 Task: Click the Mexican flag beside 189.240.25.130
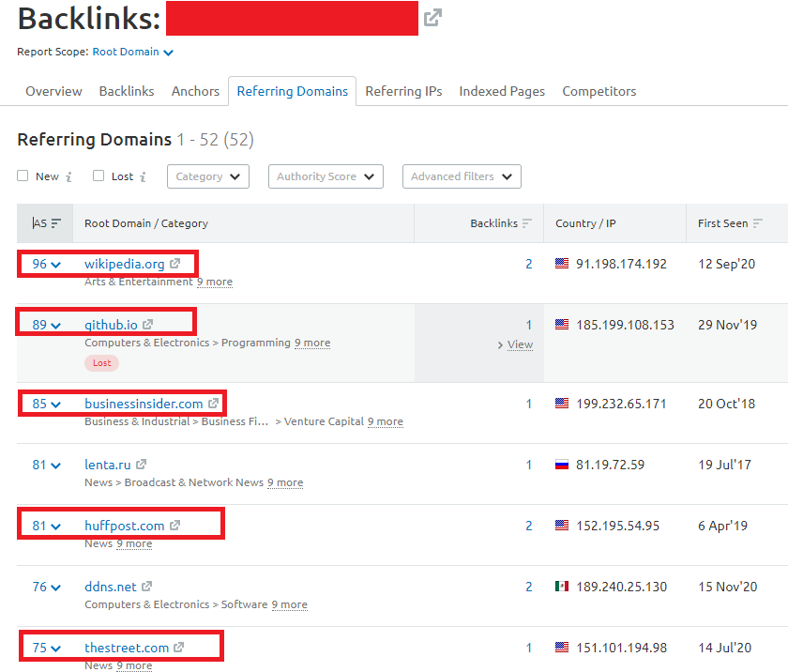coord(562,586)
